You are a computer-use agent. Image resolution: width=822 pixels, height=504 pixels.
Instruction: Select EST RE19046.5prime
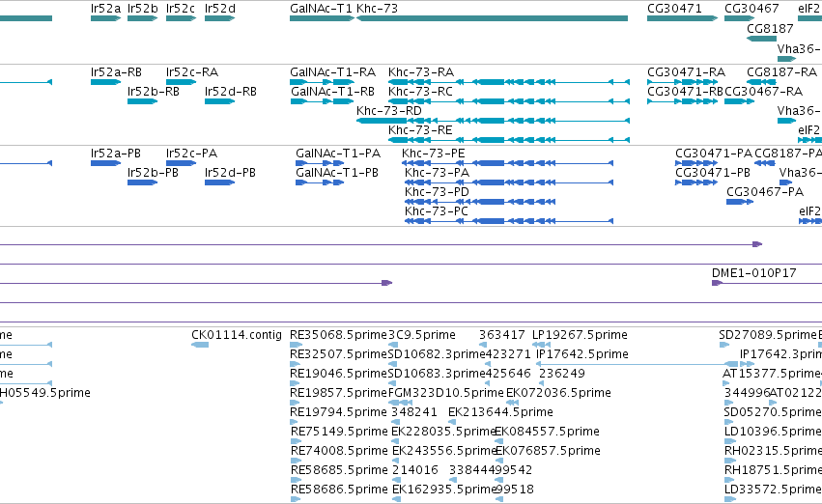pyautogui.click(x=338, y=374)
